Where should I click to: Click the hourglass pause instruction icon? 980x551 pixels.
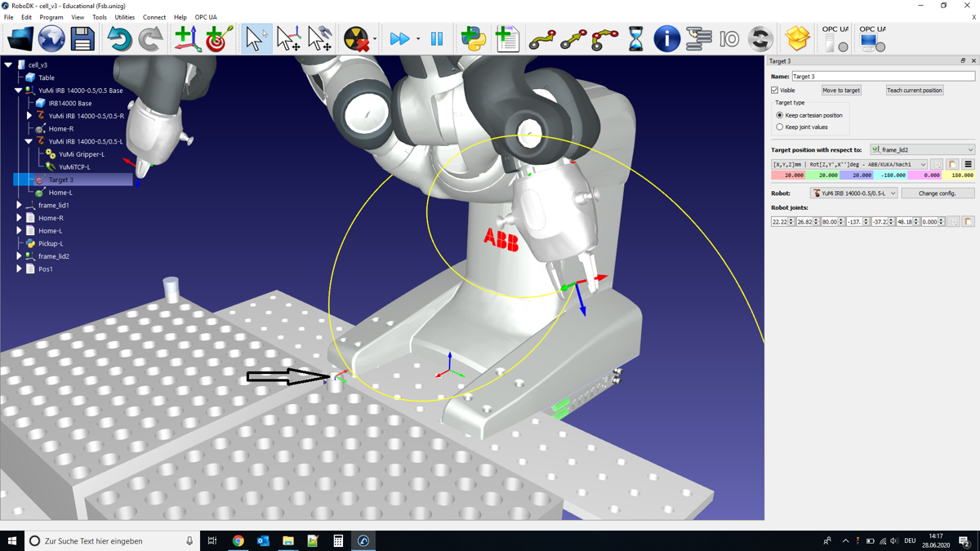click(635, 38)
